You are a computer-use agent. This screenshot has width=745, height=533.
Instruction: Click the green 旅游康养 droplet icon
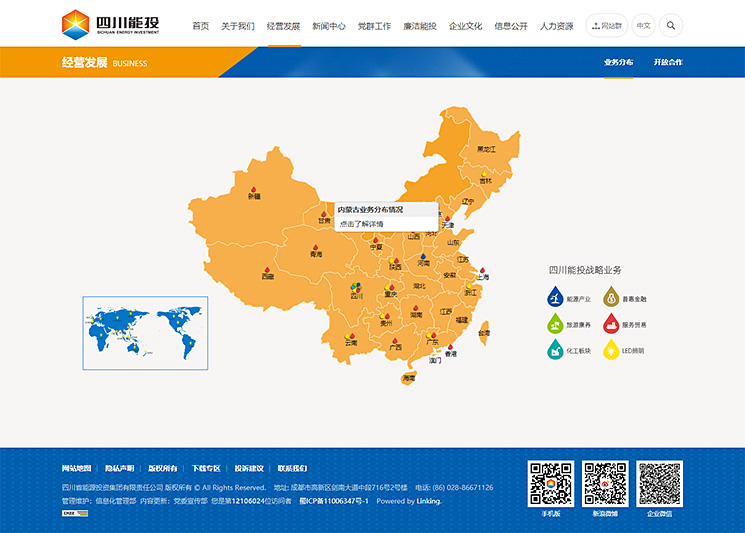point(554,324)
